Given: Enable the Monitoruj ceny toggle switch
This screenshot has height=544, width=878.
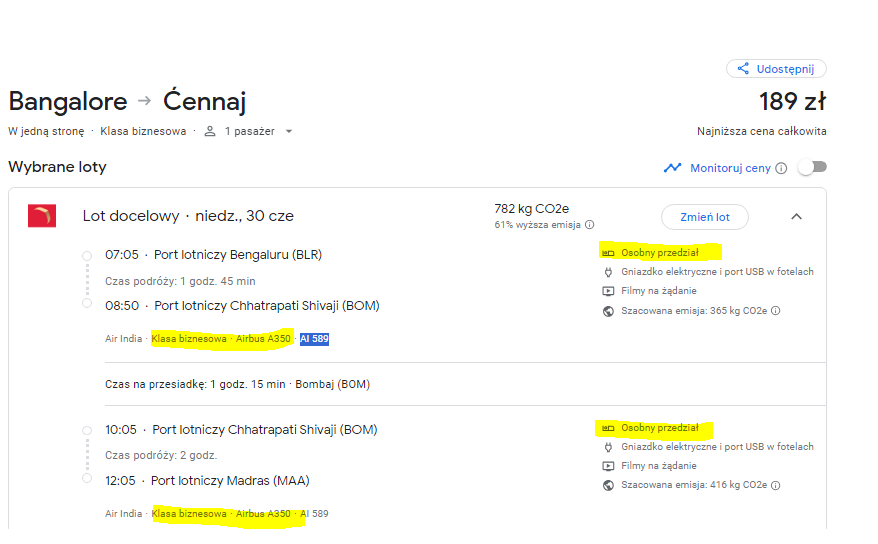Looking at the screenshot, I should 813,167.
